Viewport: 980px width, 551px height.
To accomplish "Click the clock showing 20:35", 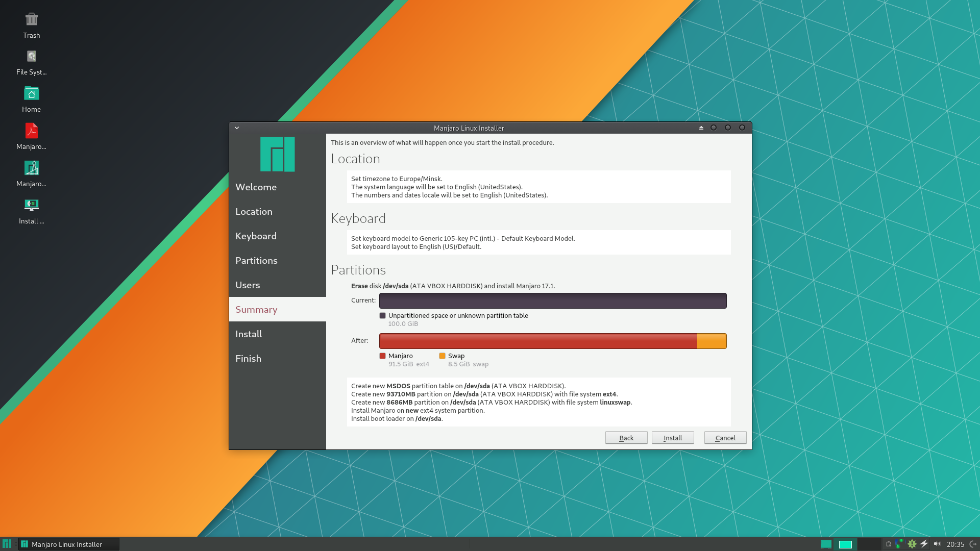I will (x=955, y=544).
